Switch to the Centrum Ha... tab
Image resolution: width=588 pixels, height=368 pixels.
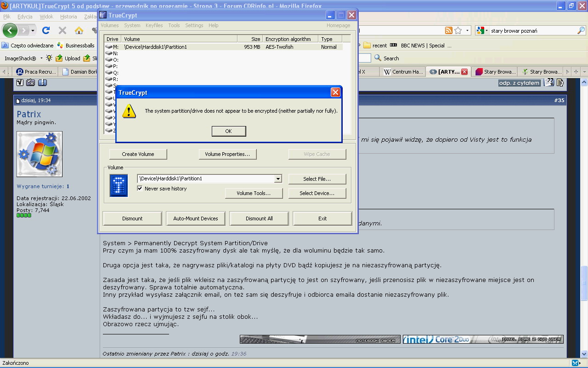click(x=402, y=72)
